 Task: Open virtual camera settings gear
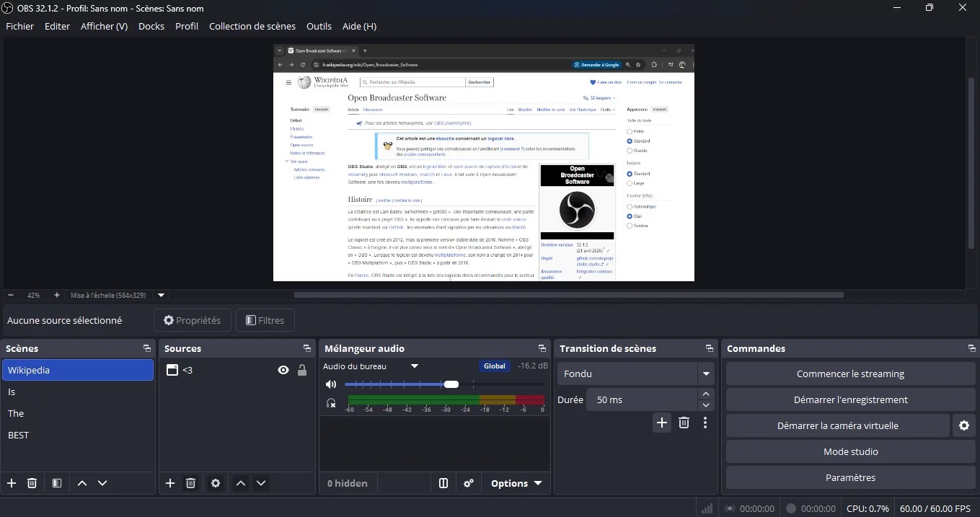[963, 425]
